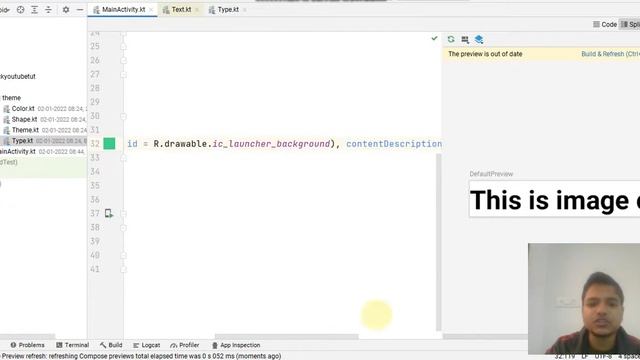Click the Kotlin icon on Text.kt tab
Screen dimensions: 640x360
[x=166, y=10]
